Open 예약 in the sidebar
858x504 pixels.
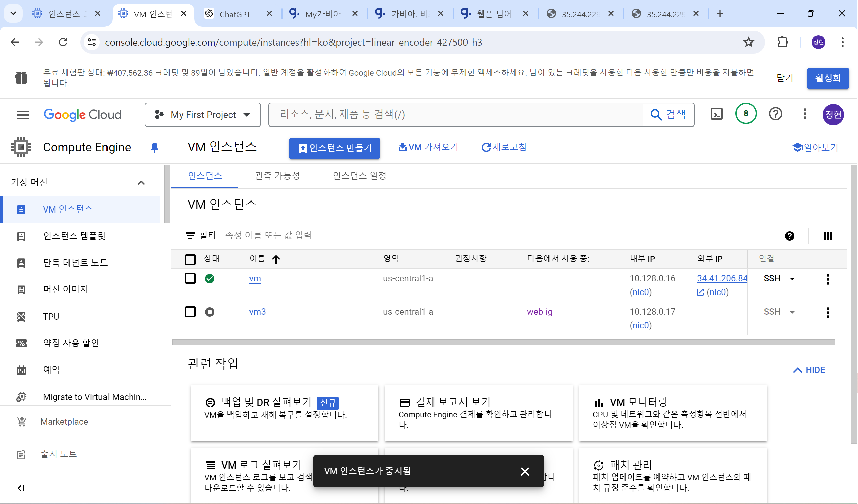(52, 370)
